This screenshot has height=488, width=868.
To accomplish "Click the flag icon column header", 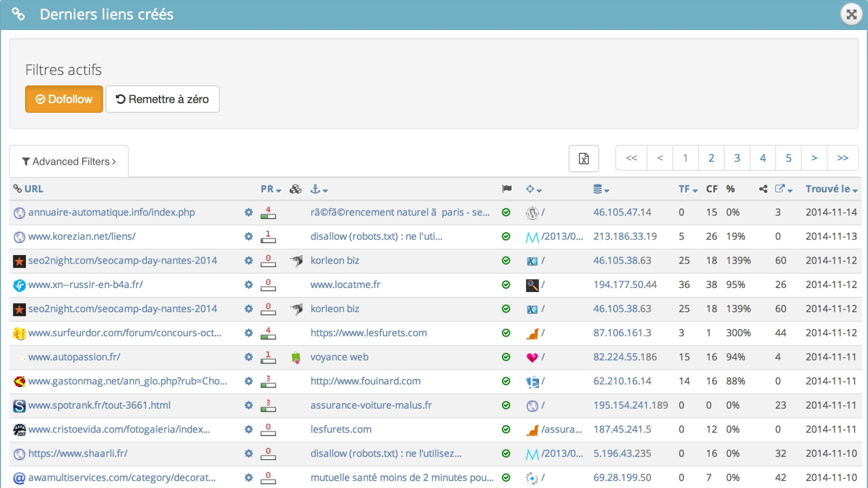I will click(507, 189).
